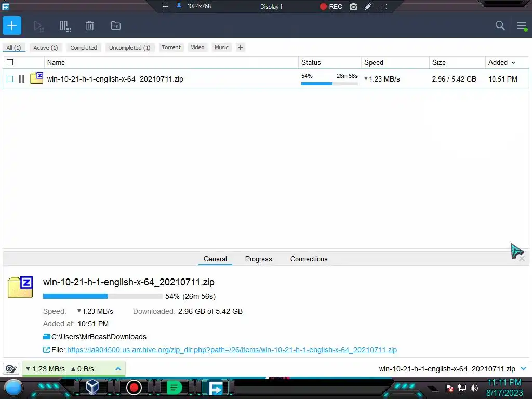Take a screenshot with the camera icon
The image size is (532, 399).
click(353, 6)
